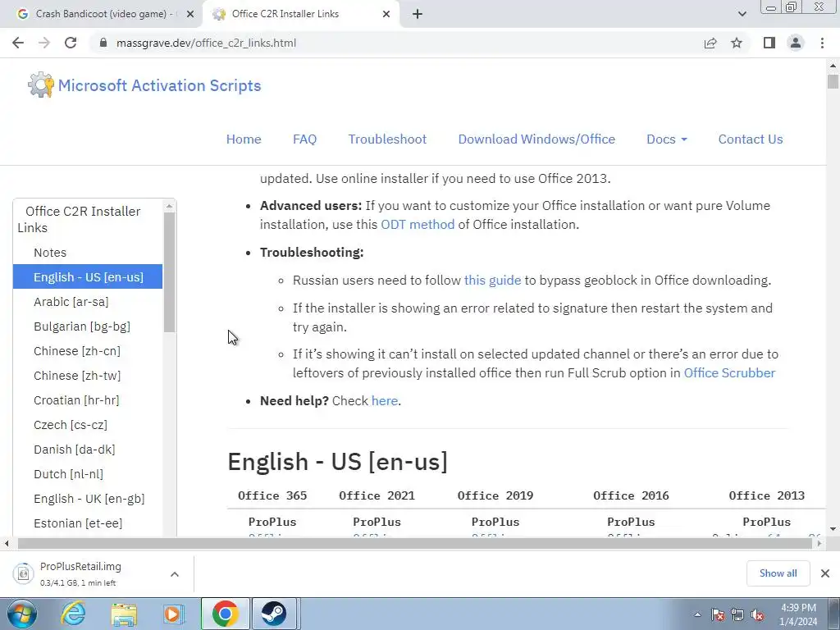Click the 'here' help link
Screen dimensions: 840x630
384,400
